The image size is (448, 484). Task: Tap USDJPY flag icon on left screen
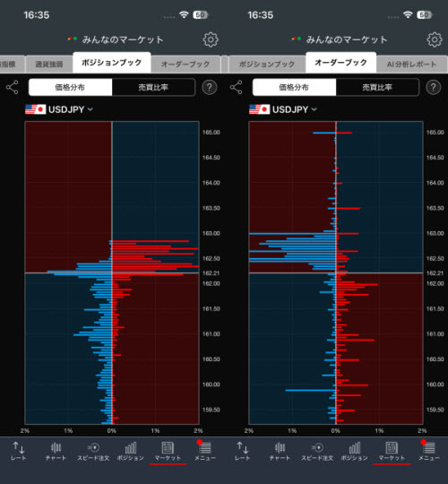click(x=36, y=109)
